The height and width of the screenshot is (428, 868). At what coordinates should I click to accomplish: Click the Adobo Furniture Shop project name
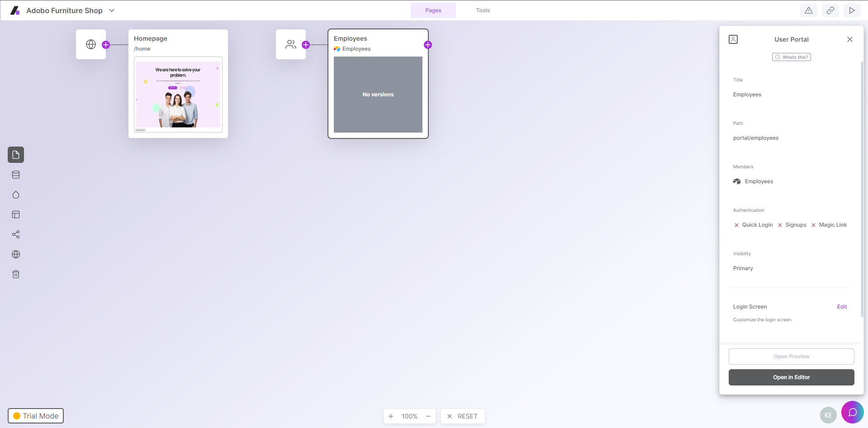click(65, 10)
